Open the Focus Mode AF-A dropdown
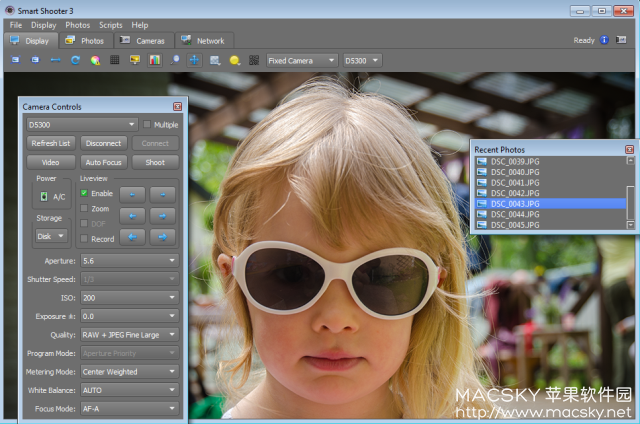This screenshot has width=640, height=424. (130, 408)
